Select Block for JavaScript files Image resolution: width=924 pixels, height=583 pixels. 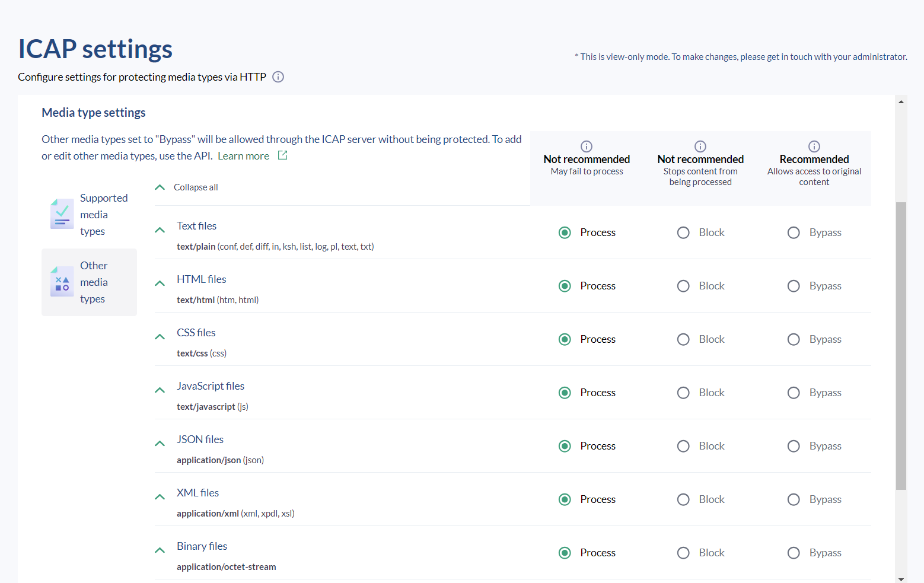click(x=683, y=393)
